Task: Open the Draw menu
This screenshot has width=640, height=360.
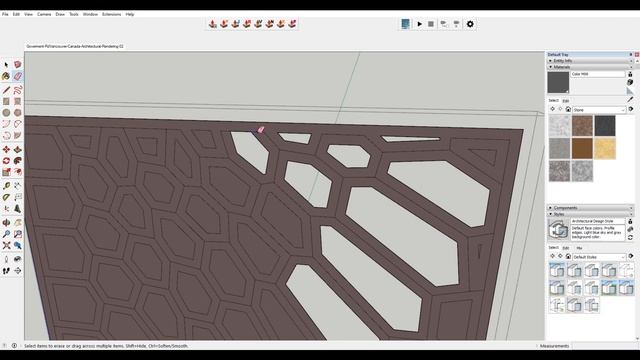Action: coord(60,14)
